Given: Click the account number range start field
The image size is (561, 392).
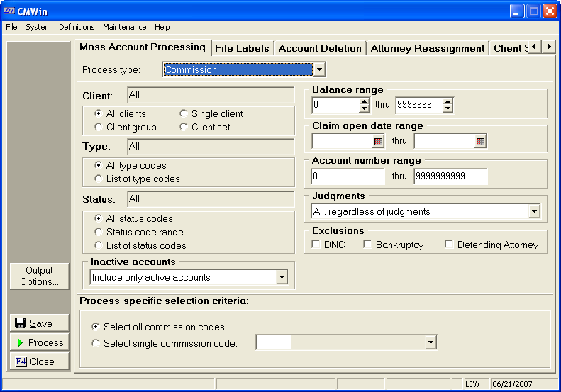Looking at the screenshot, I should tap(348, 176).
